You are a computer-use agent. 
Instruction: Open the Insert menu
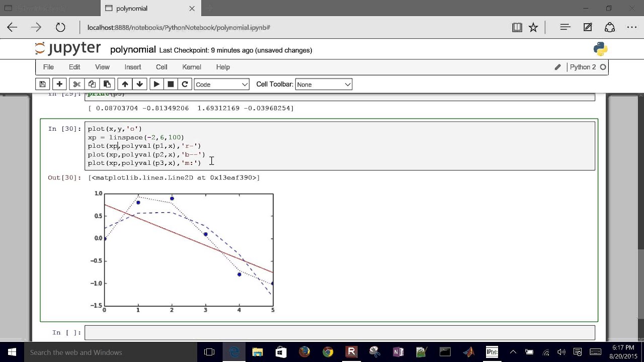(133, 67)
